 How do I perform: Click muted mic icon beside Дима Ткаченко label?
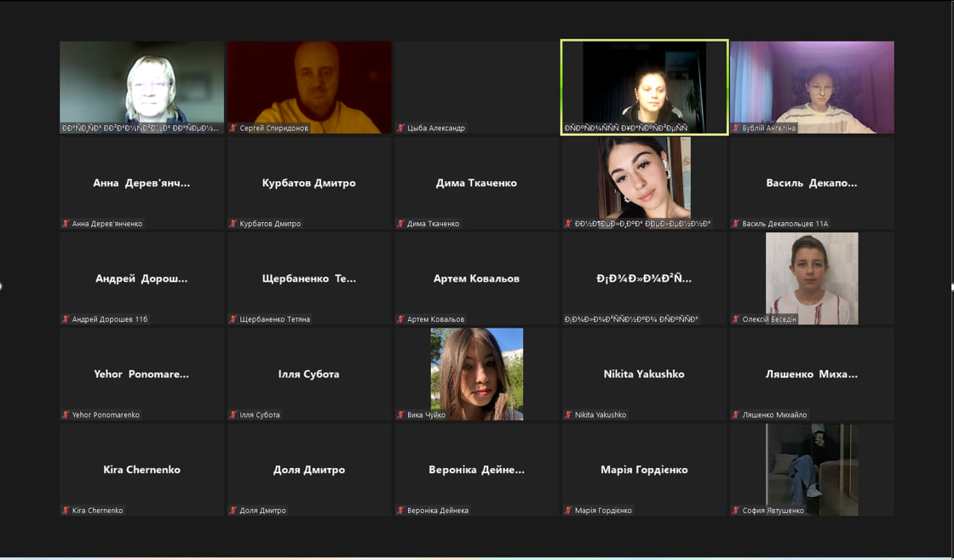(400, 224)
